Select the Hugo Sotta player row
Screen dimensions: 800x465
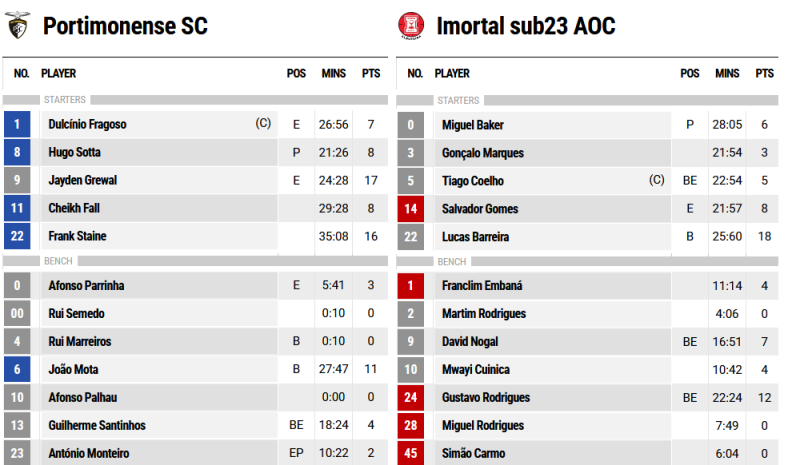click(x=196, y=152)
